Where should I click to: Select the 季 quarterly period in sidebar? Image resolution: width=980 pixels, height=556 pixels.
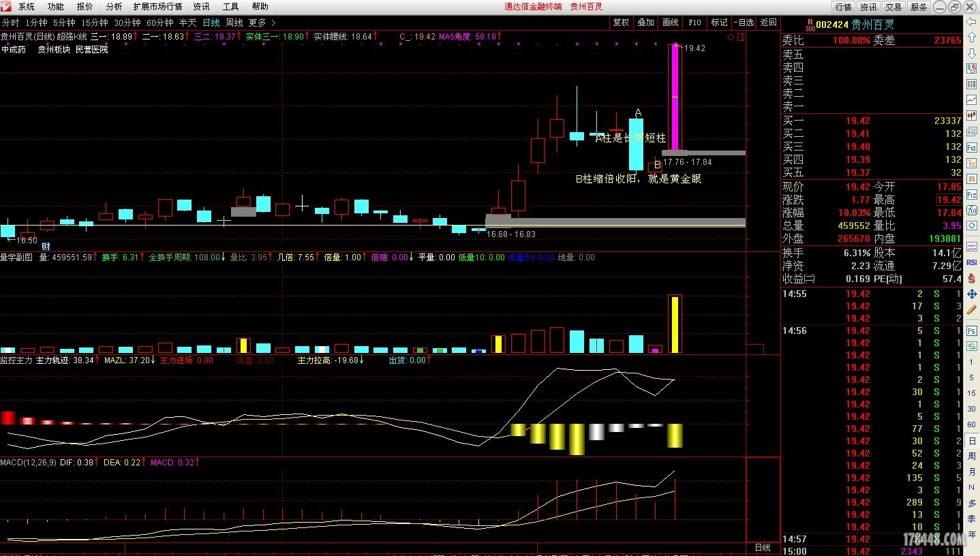click(x=971, y=519)
